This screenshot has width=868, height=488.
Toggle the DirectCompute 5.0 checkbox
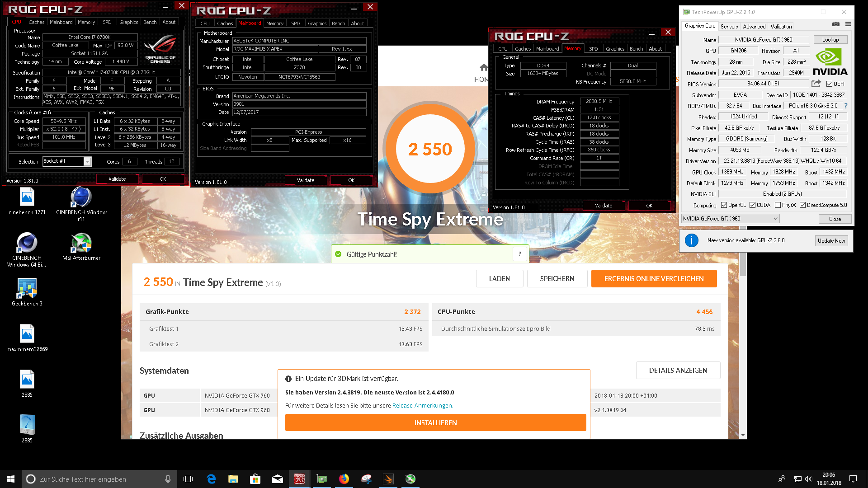pyautogui.click(x=802, y=205)
